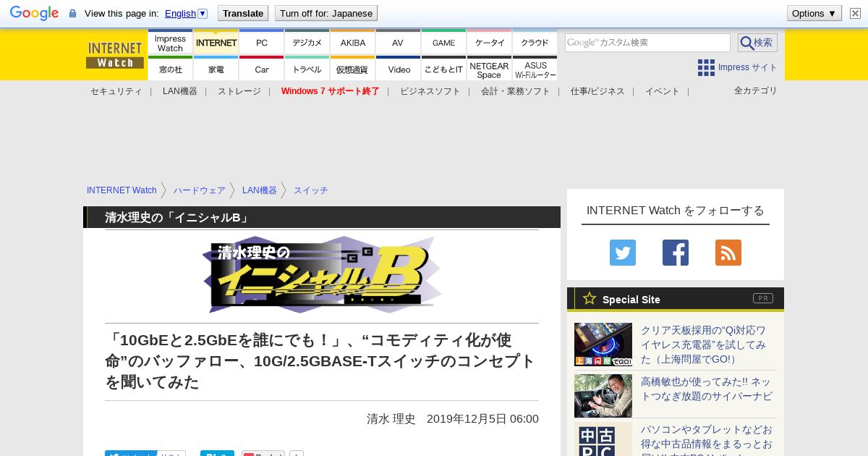Viewport: 868px width, 456px height.
Task: Open the RSS feed icon
Action: pyautogui.click(x=728, y=253)
